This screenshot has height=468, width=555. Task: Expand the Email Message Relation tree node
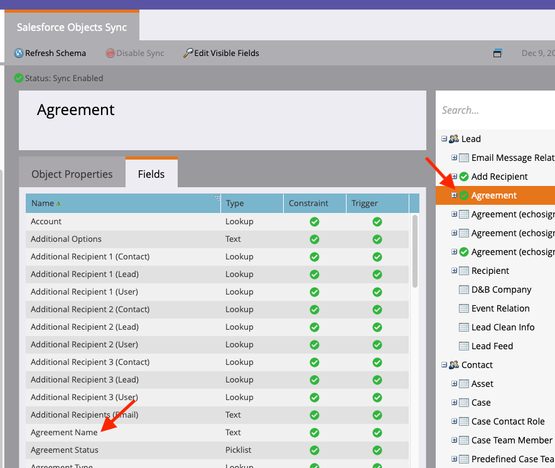(x=454, y=158)
